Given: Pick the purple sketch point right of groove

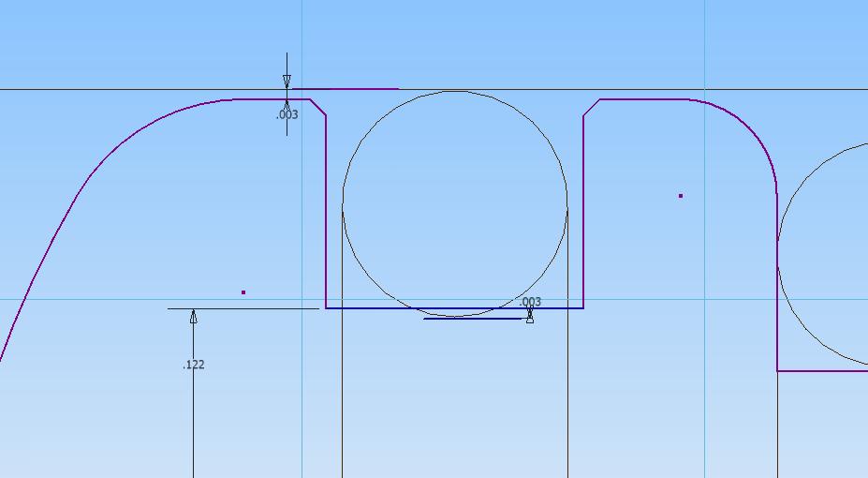Looking at the screenshot, I should pos(681,196).
